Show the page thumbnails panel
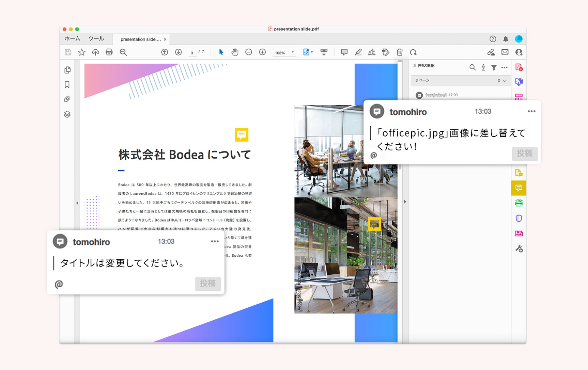Image resolution: width=588 pixels, height=370 pixels. pos(67,70)
